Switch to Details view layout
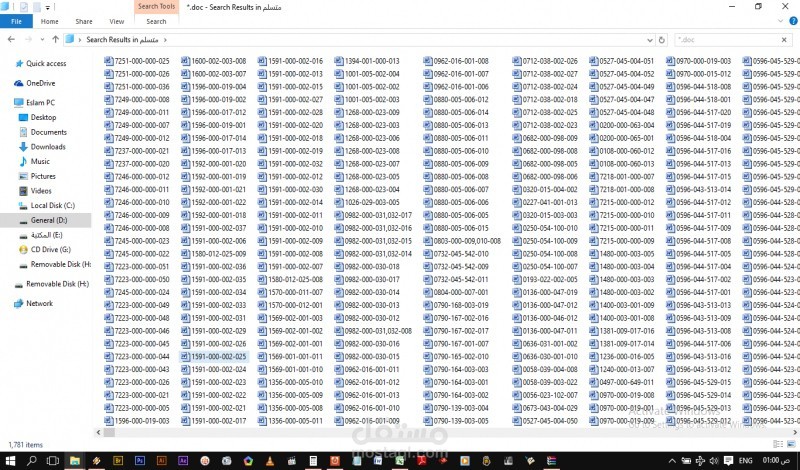The image size is (800, 470). (778, 444)
